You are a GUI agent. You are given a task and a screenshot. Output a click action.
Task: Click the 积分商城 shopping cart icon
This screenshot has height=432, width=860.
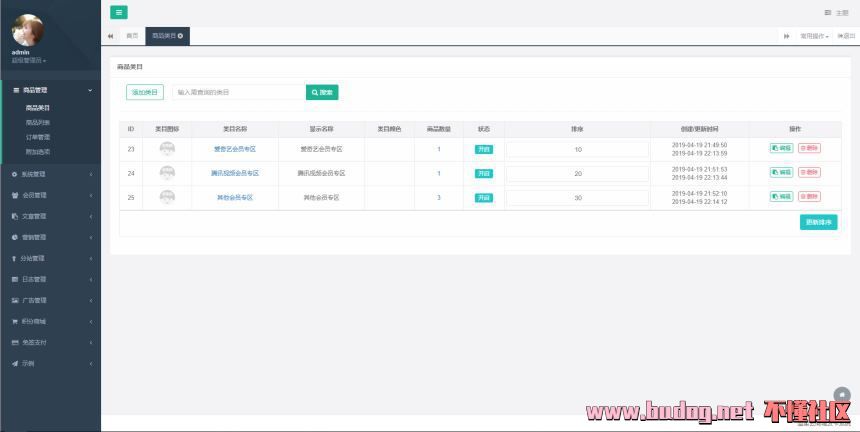[15, 321]
